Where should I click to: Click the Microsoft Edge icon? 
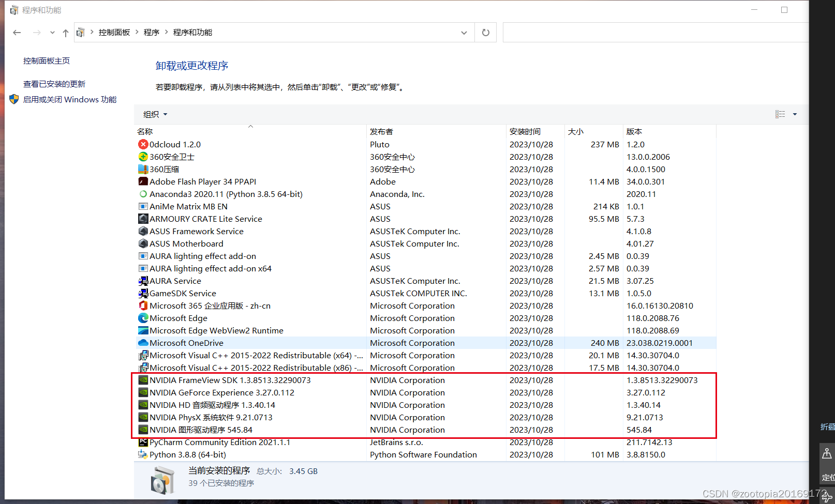point(143,318)
